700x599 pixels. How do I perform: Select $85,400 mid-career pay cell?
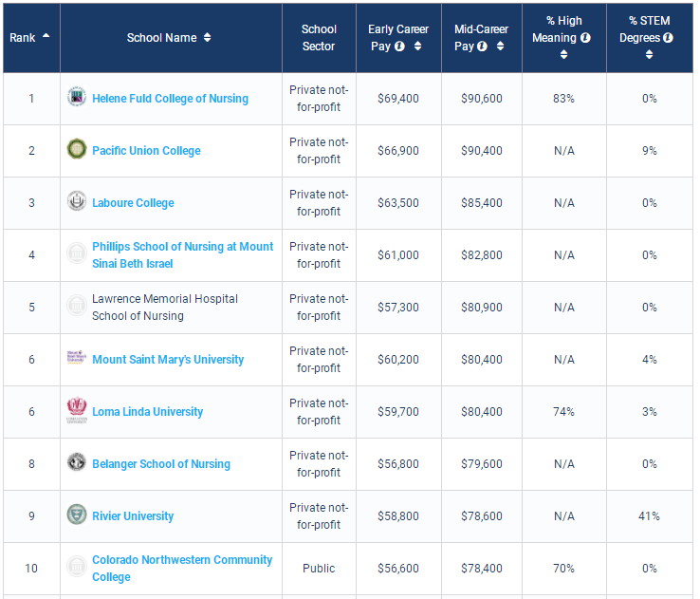point(482,203)
